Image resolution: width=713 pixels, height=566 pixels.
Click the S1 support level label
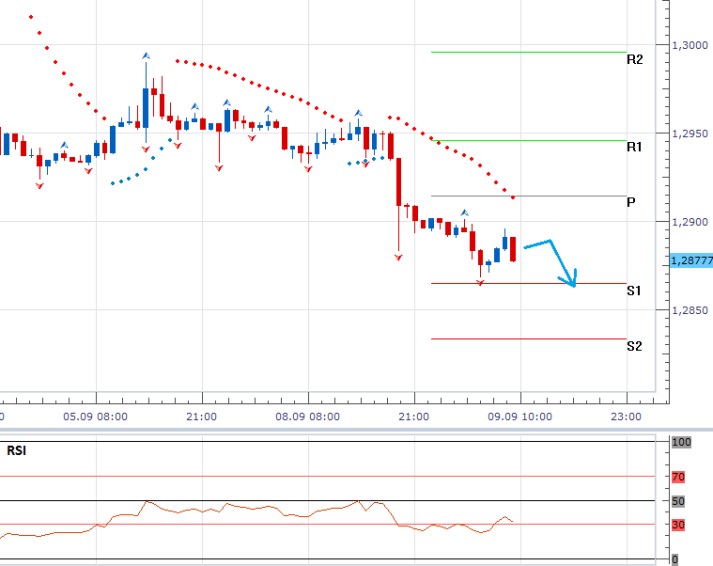pos(634,291)
